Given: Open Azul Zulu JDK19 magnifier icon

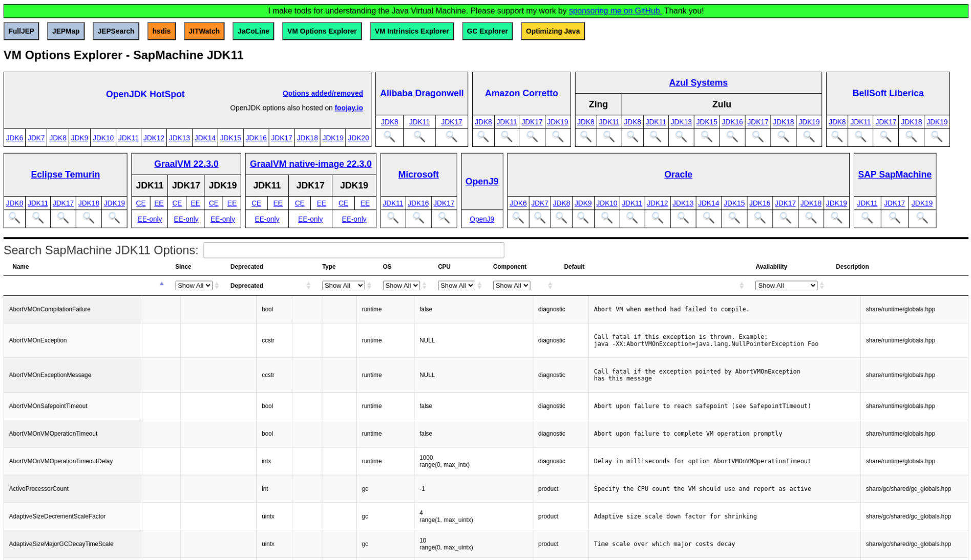Looking at the screenshot, I should coord(809,137).
